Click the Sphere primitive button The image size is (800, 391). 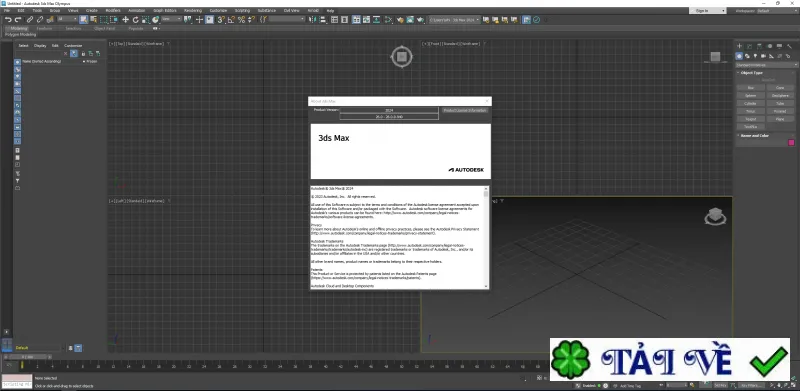751,95
